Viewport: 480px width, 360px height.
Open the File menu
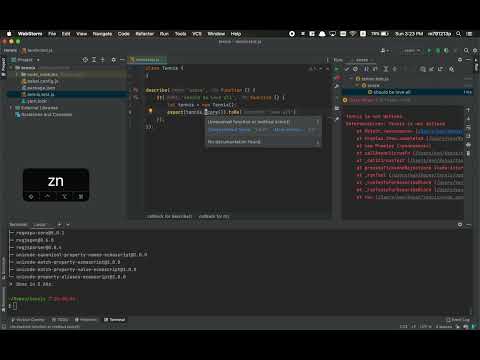(x=52, y=34)
